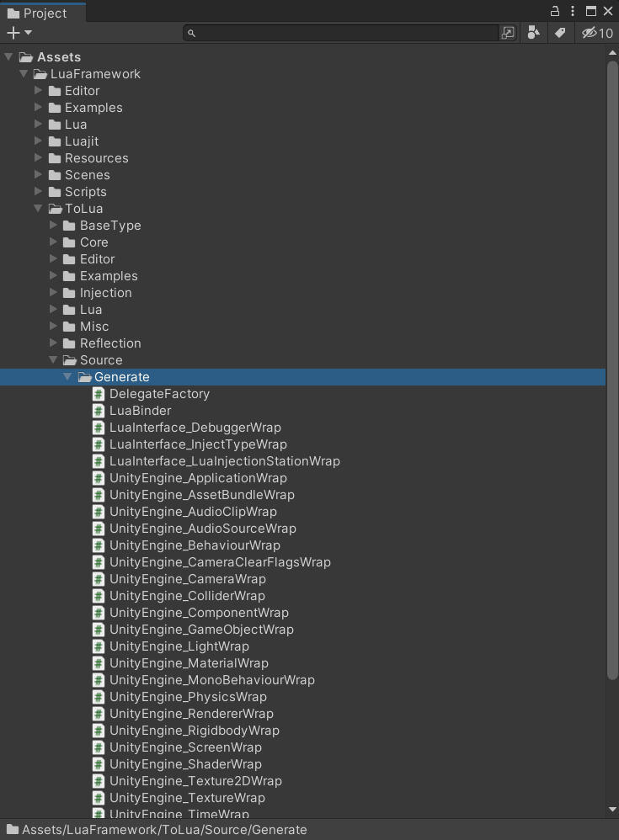Screen dimensions: 619x840
Task: Select UnityEngine_MonoBehaviourWrap file
Action: [211, 680]
